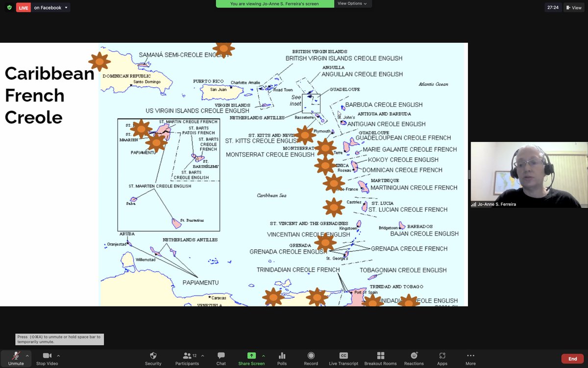
Task: Click the View layout button
Action: pos(574,7)
